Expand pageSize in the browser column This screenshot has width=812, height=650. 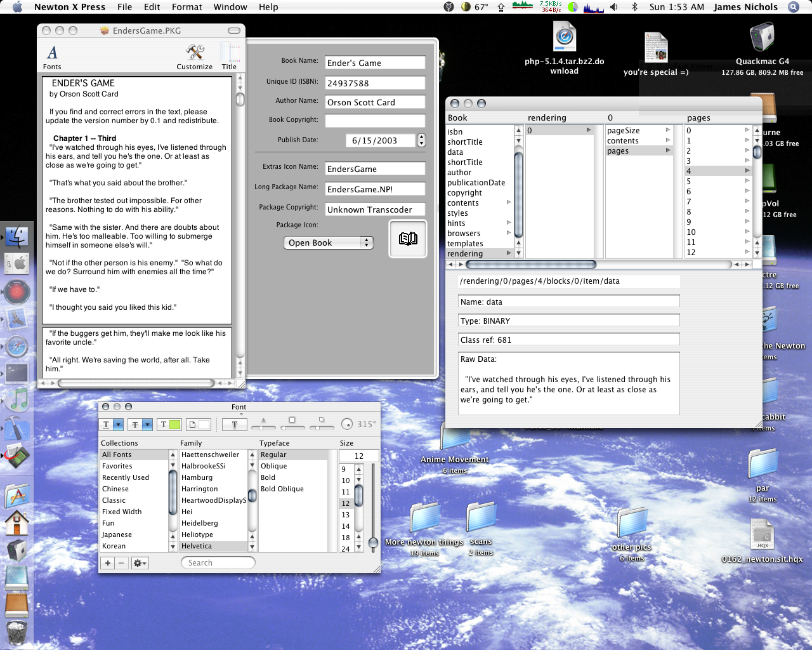(668, 130)
